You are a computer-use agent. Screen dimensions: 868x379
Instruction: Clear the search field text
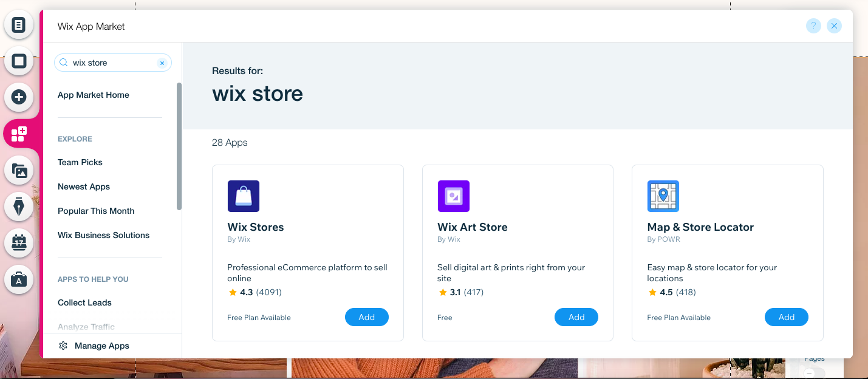click(162, 63)
